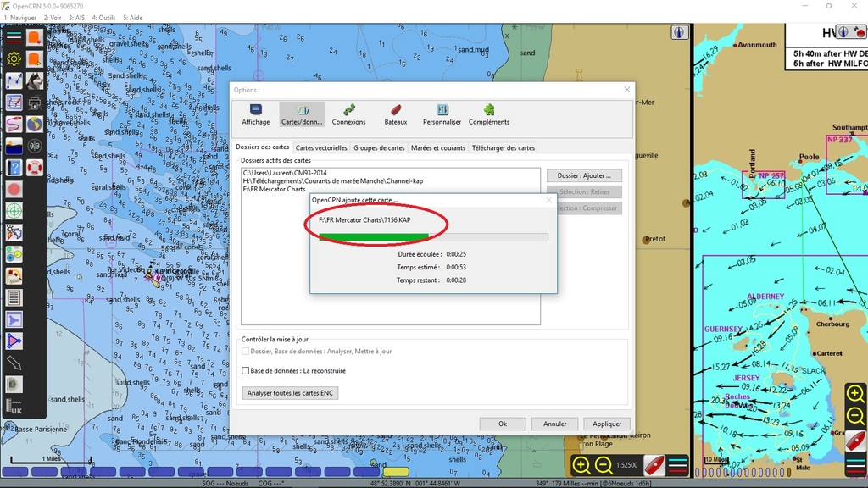
Task: Click the Sélection : Retirer button
Action: tap(584, 192)
